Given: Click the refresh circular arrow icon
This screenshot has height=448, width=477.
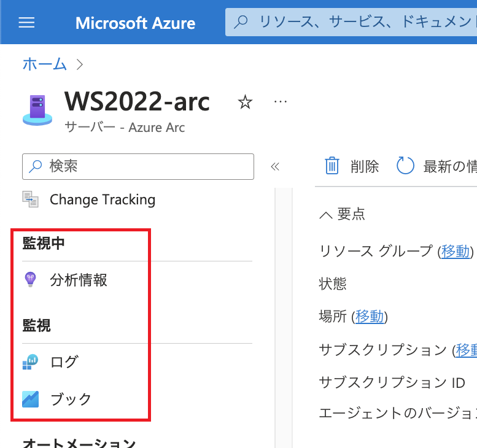Looking at the screenshot, I should [405, 166].
